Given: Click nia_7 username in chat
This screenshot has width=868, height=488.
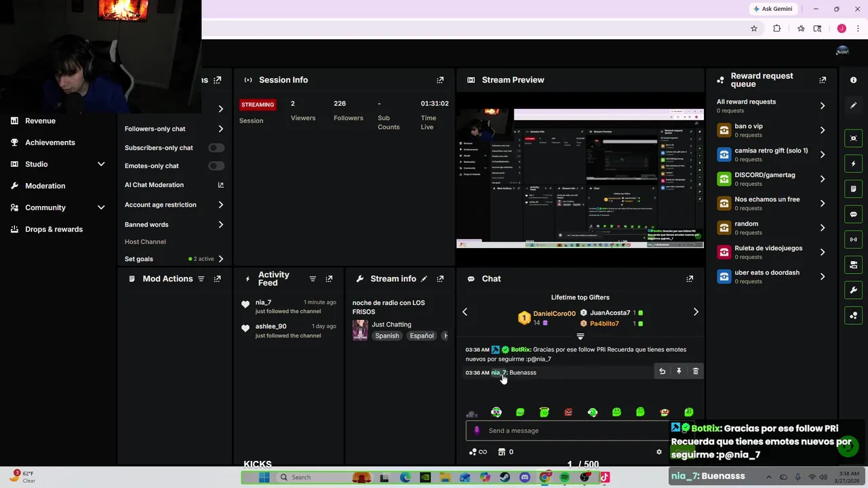Looking at the screenshot, I should tap(498, 373).
